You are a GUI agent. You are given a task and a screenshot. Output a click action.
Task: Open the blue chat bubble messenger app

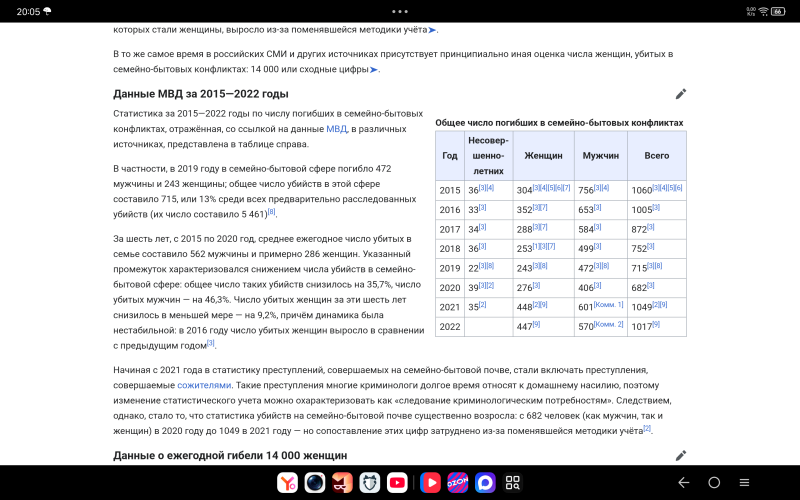[485, 482]
